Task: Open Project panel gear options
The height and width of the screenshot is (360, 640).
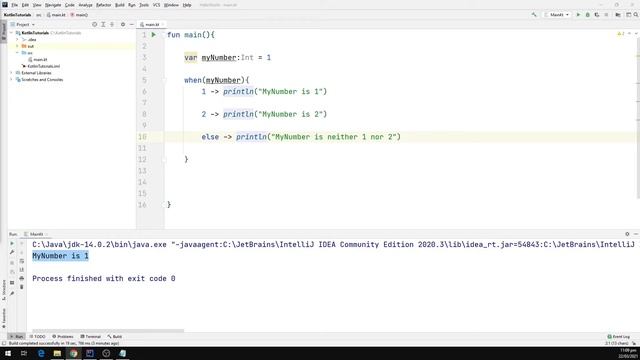Action: pos(122,24)
